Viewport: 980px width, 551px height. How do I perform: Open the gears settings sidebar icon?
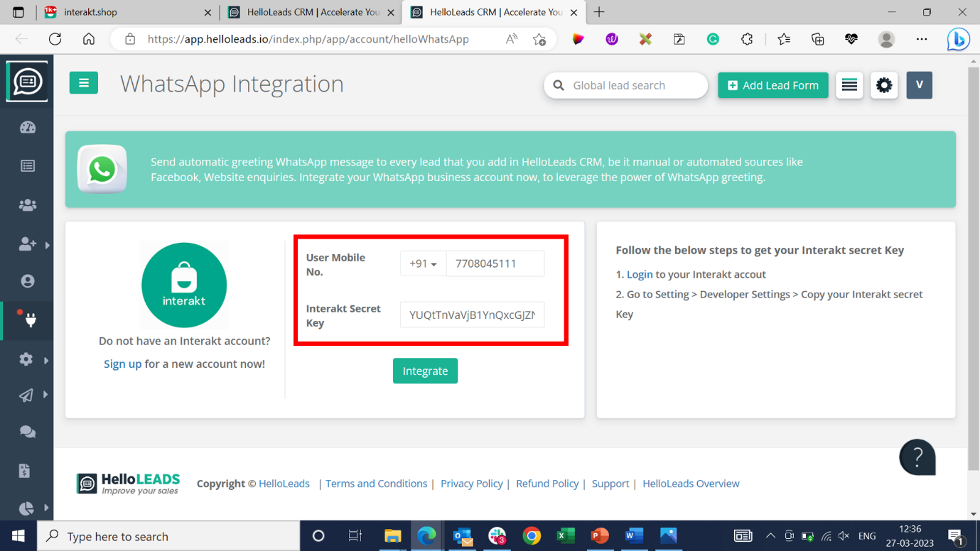pos(26,359)
